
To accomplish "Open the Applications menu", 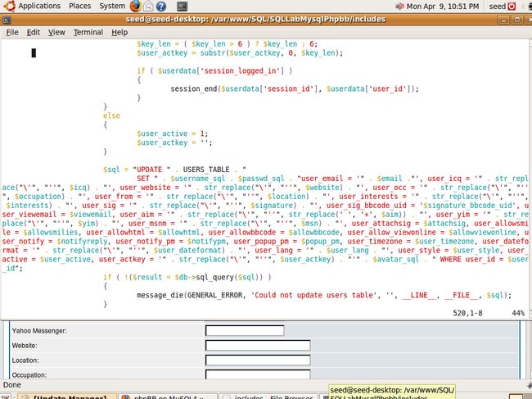I will (x=39, y=6).
